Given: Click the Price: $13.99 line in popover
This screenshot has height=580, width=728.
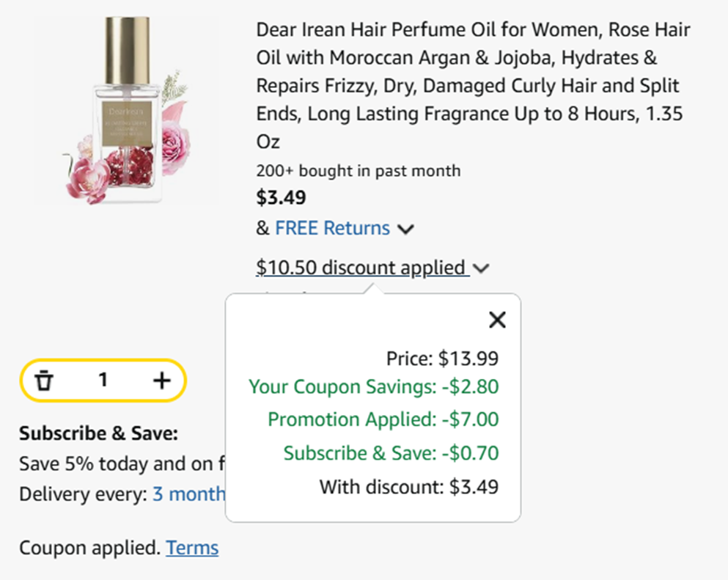Looking at the screenshot, I should pos(442,359).
